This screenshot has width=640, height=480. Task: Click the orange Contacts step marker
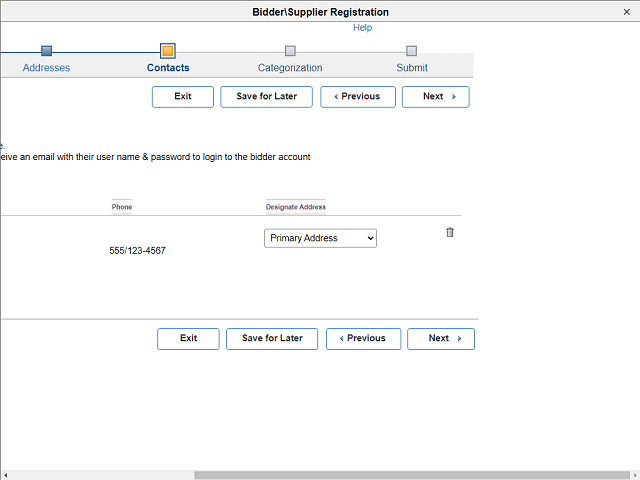coord(168,51)
